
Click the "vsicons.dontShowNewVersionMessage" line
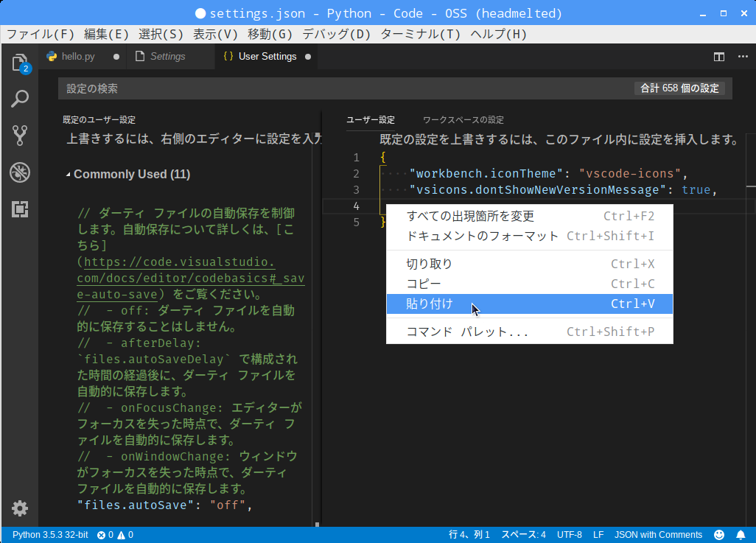[563, 190]
